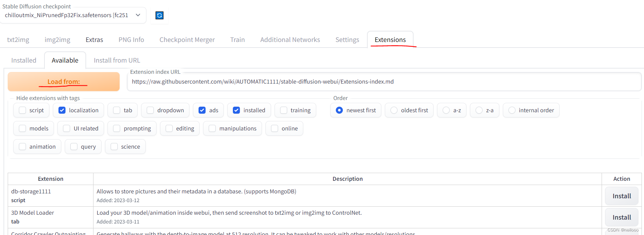Viewport: 644px width, 235px height.
Task: Open the PNG Info tab
Action: [x=131, y=40]
